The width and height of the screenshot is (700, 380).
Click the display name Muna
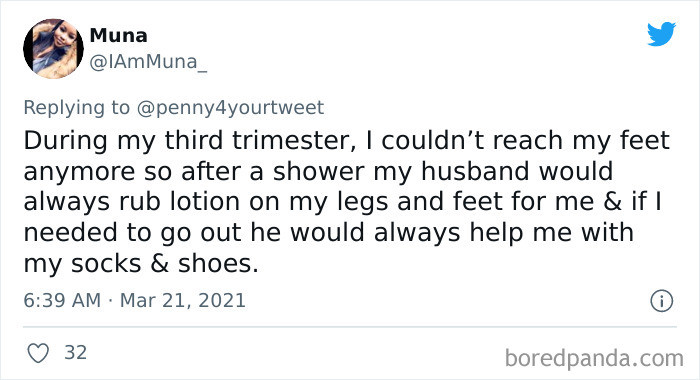click(118, 35)
